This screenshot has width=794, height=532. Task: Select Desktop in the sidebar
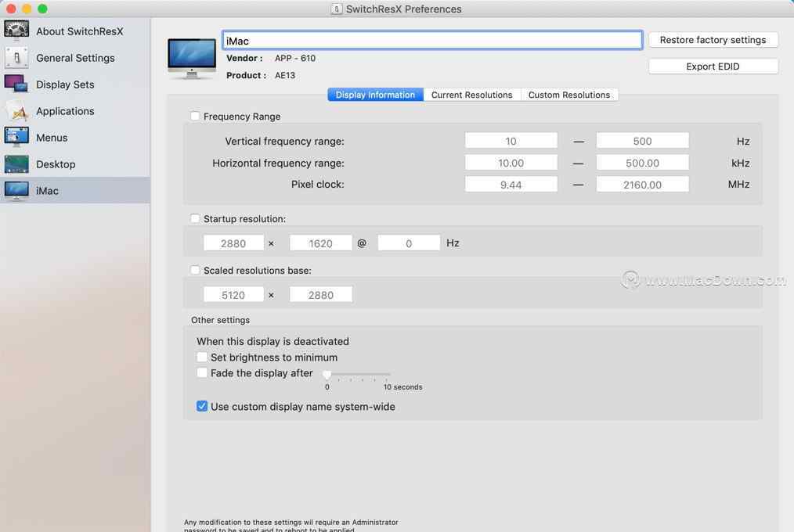56,164
